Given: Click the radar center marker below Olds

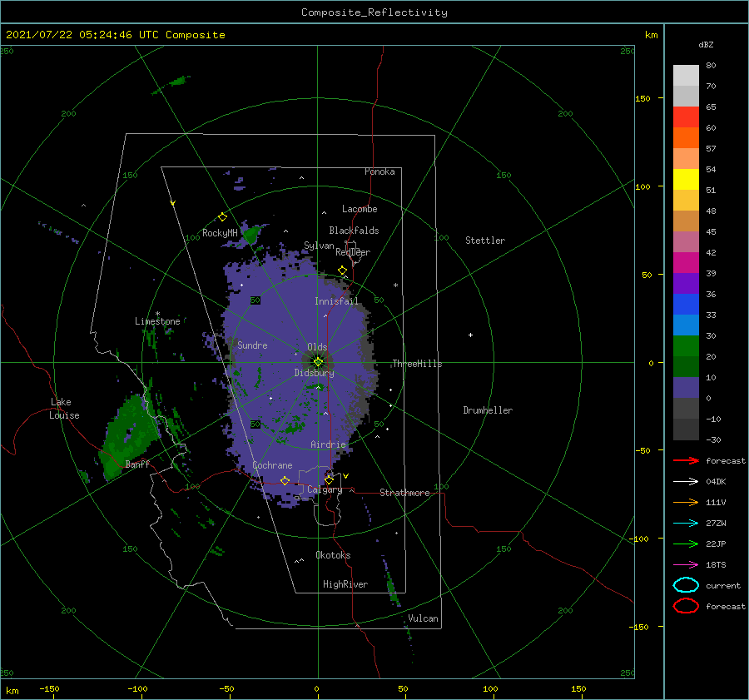Looking at the screenshot, I should 318,362.
